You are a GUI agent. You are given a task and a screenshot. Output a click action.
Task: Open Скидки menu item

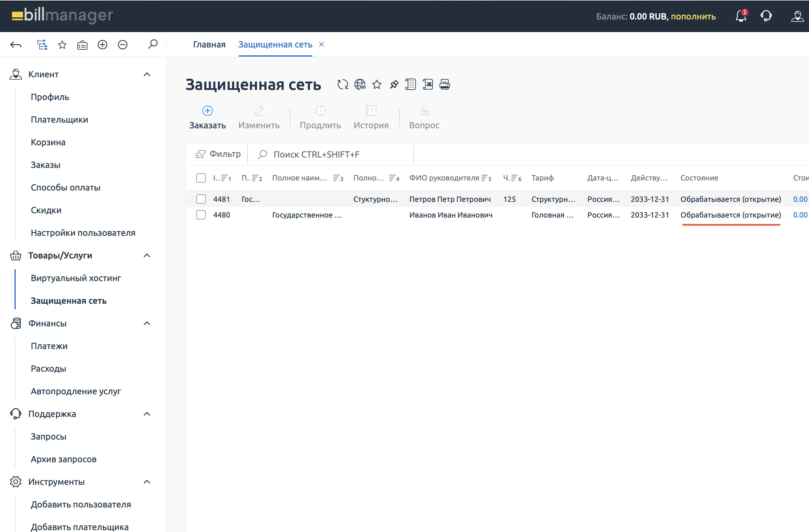(46, 210)
